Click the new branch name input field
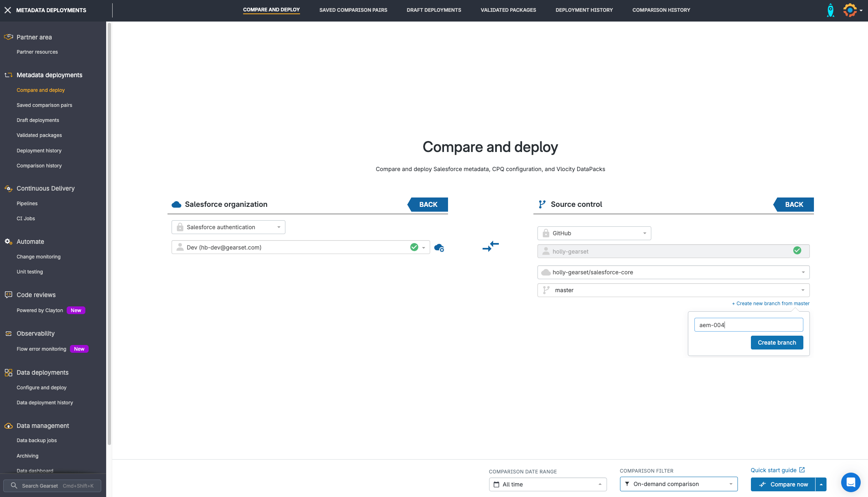This screenshot has height=497, width=868. click(748, 325)
